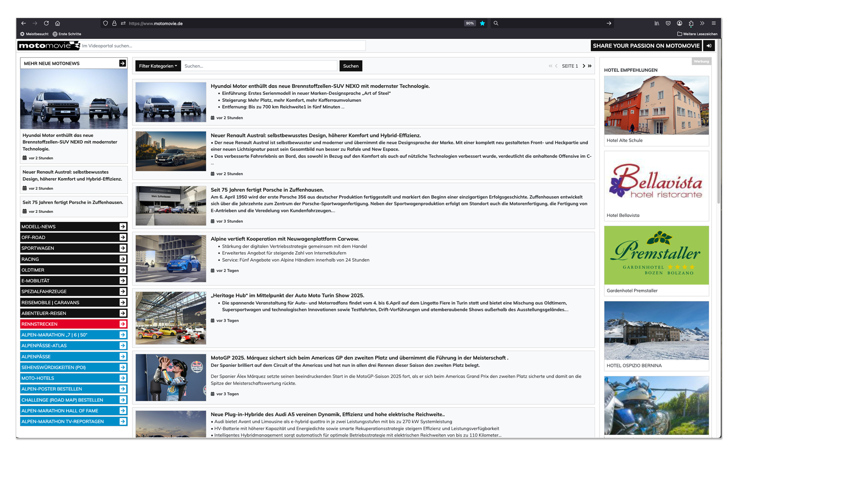Click into Im Videoportal suchen field

[x=223, y=46]
